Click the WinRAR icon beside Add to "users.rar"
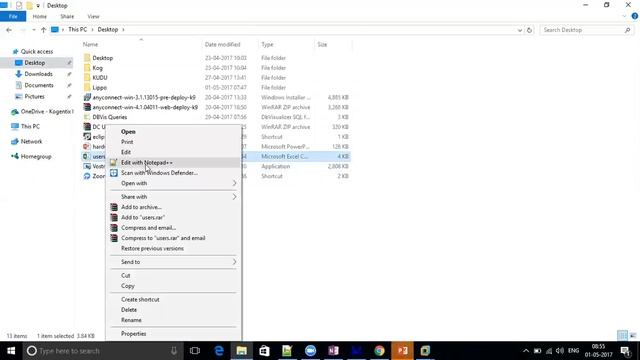The width and height of the screenshot is (640, 360). click(114, 218)
